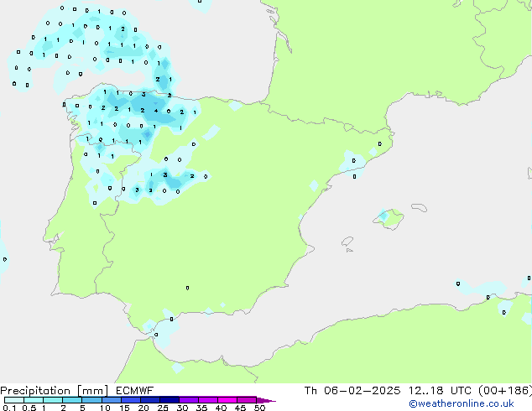Pick the 0.1–0.5 mm palest legend swatch
Image resolution: width=532 pixels, height=411 pixels.
pos(14,400)
